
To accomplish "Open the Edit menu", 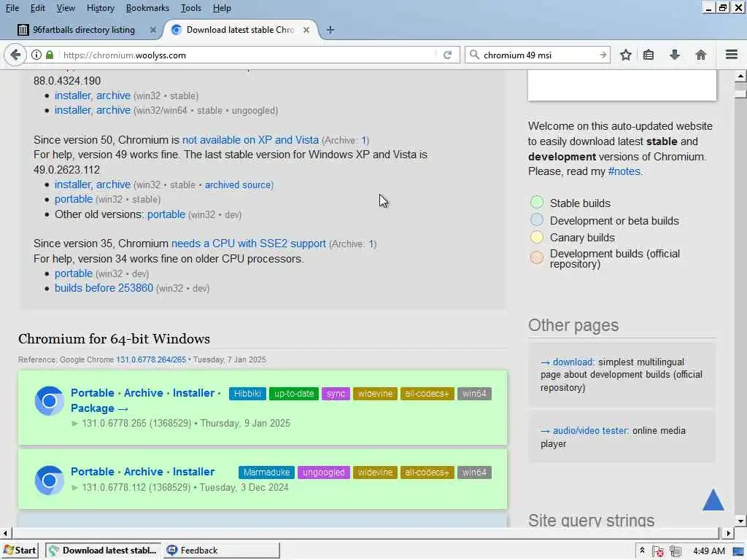I will [x=38, y=8].
